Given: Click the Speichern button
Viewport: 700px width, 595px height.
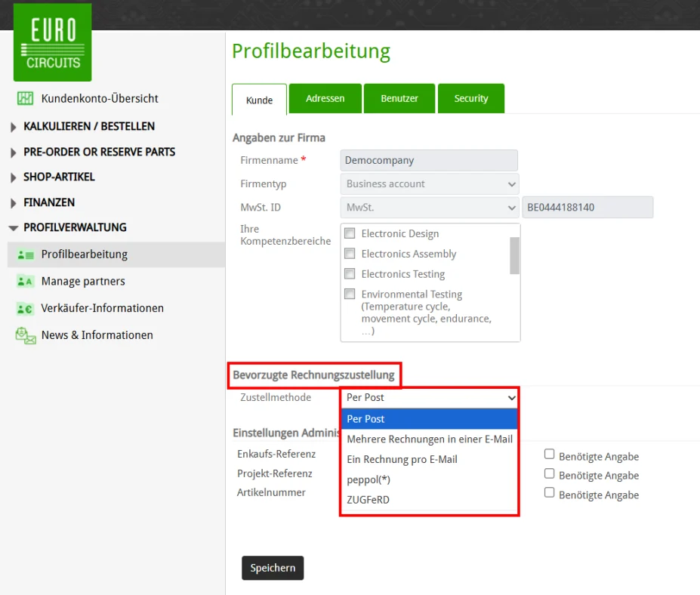Looking at the screenshot, I should pos(273,568).
